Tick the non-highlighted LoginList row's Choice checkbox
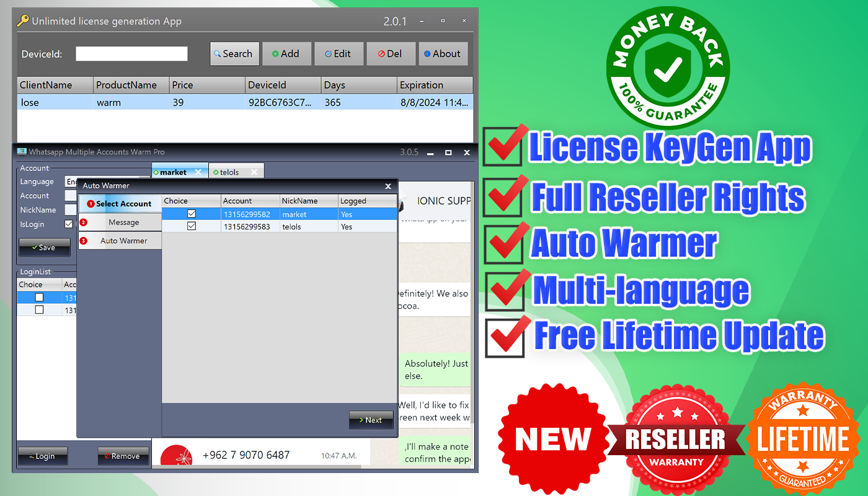Viewport: 868px width, 496px height. [39, 310]
